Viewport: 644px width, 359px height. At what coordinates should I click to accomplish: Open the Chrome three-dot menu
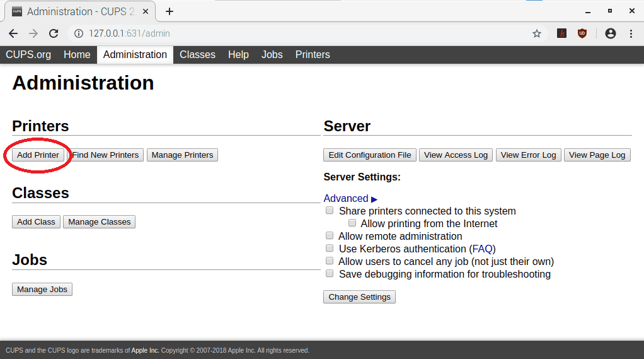631,33
